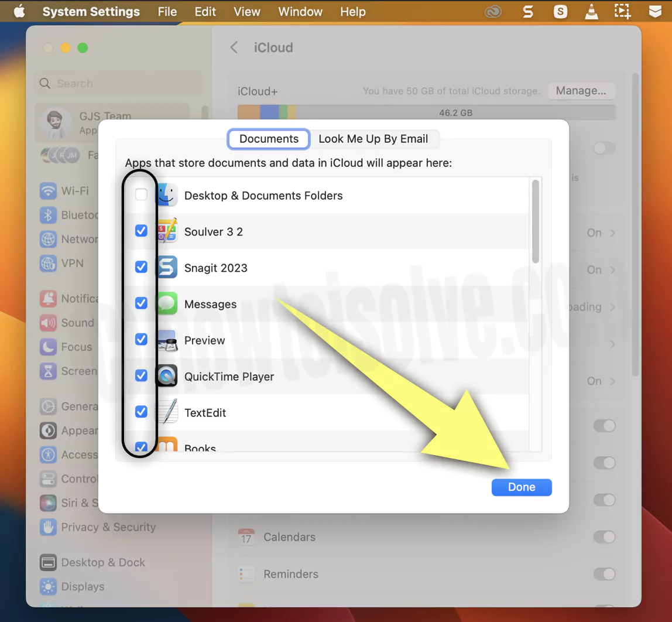Viewport: 672px width, 622px height.
Task: Open the GJS Team Apple ID profile
Action: 112,122
